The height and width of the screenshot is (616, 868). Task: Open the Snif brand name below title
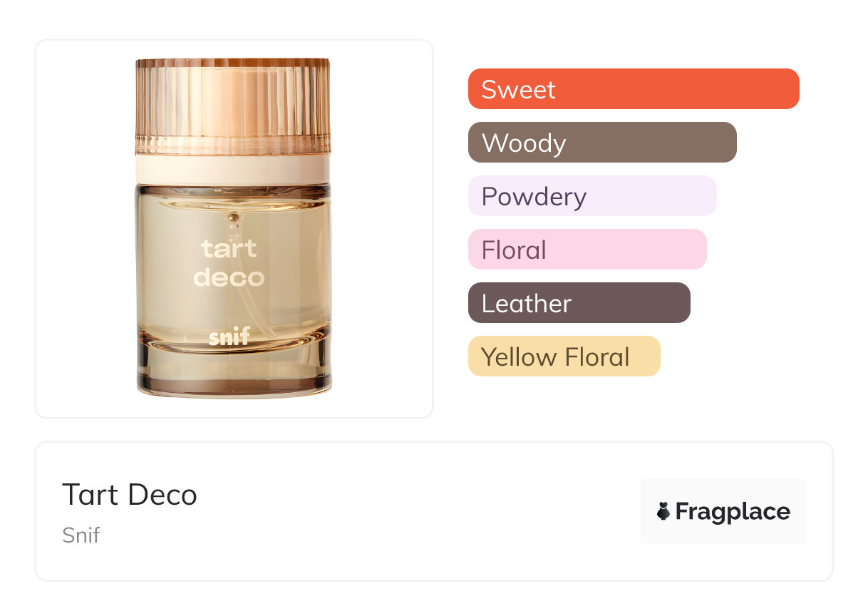coord(81,535)
